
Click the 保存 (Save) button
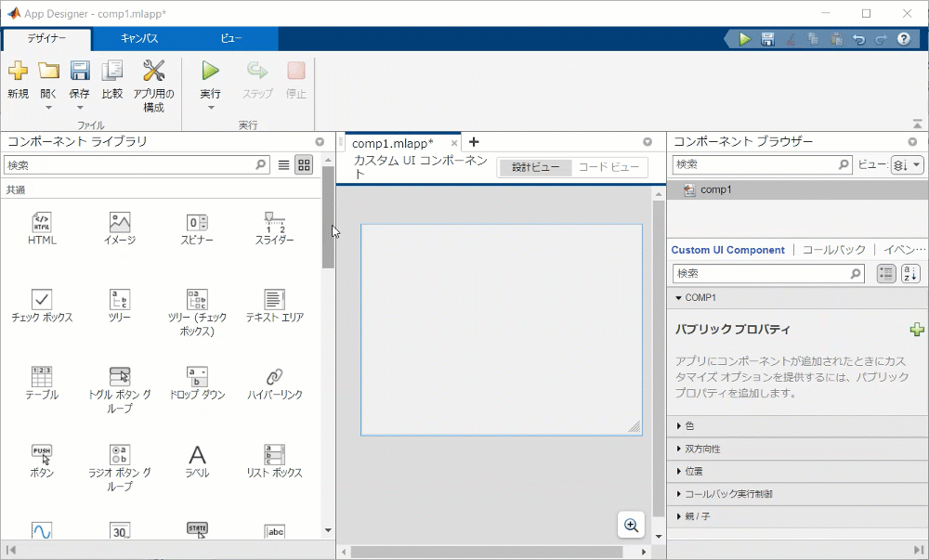[x=80, y=72]
